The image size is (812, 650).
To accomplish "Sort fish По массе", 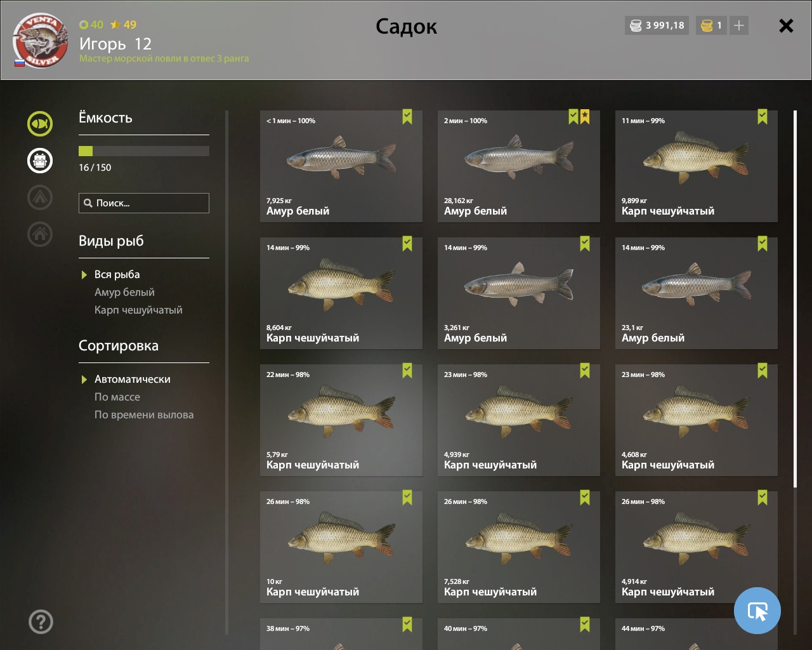I will 117,397.
